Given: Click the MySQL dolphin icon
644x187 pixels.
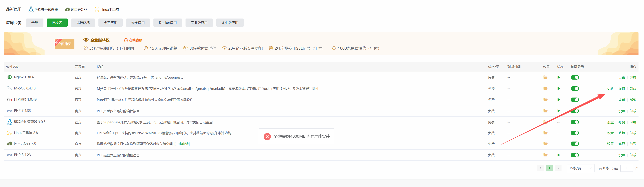Looking at the screenshot, I should click(10, 88).
